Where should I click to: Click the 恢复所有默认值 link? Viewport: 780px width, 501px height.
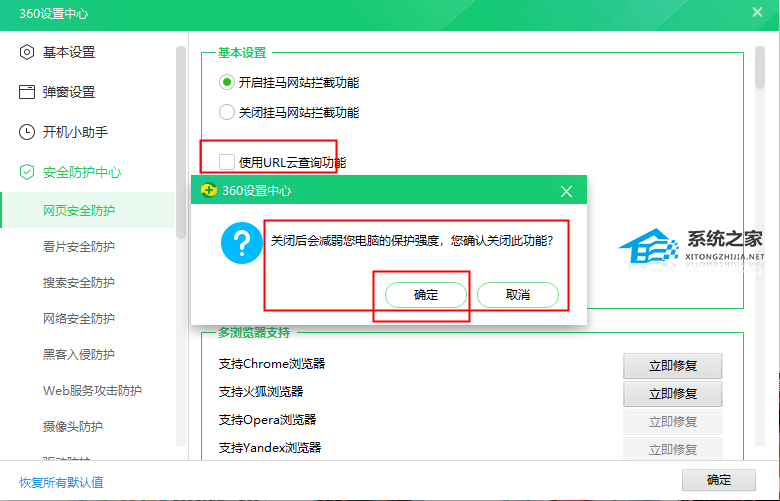click(61, 482)
